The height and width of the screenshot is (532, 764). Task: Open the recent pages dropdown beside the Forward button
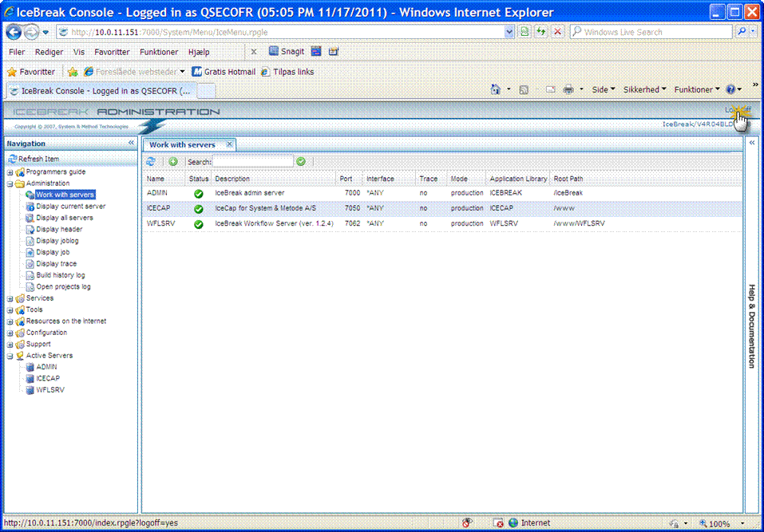(46, 32)
